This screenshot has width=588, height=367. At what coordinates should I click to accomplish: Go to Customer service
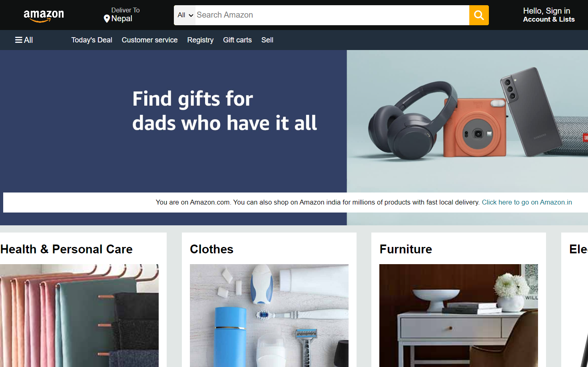click(149, 40)
